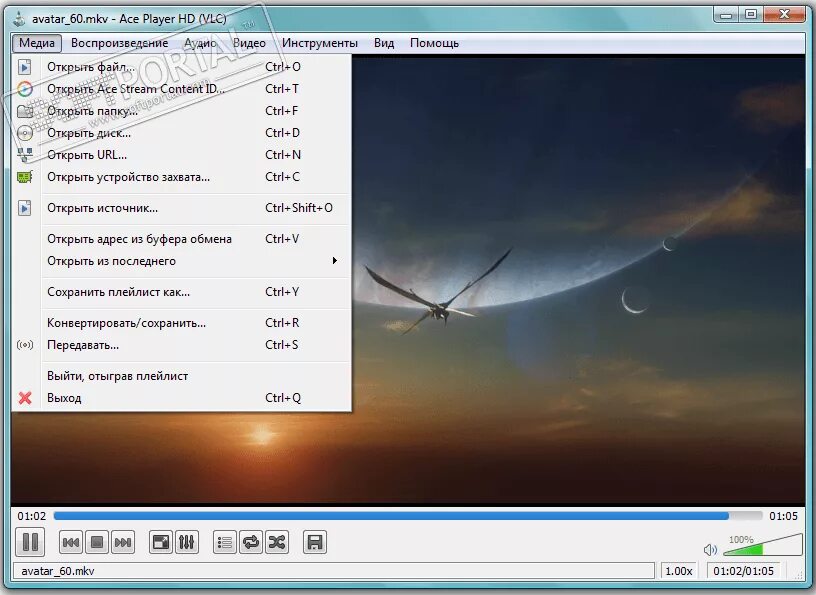
Task: Choose Выход to quit the player
Action: pyautogui.click(x=181, y=398)
